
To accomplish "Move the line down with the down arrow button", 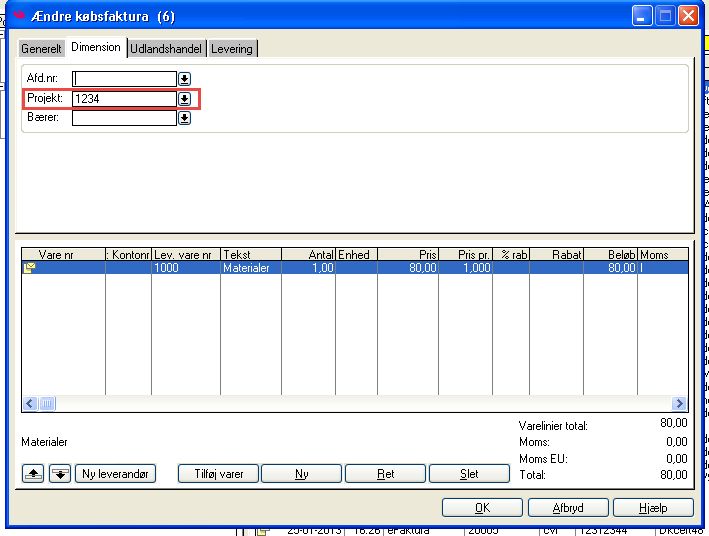I will [x=60, y=474].
